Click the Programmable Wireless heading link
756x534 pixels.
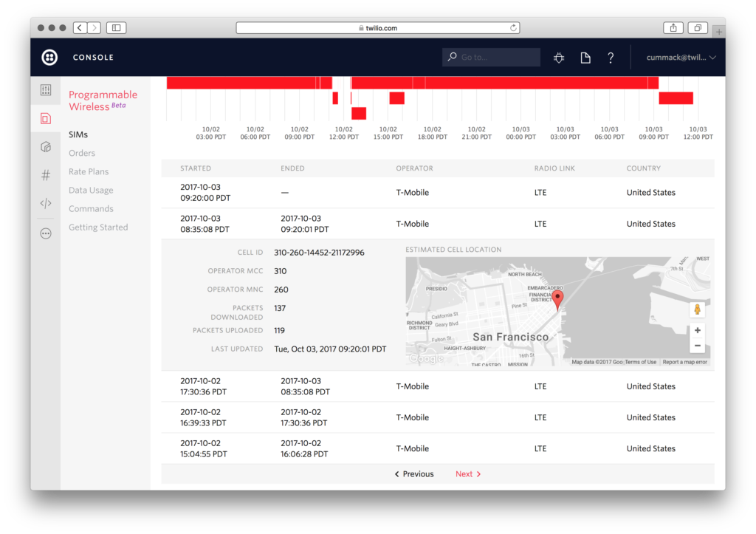coord(103,100)
